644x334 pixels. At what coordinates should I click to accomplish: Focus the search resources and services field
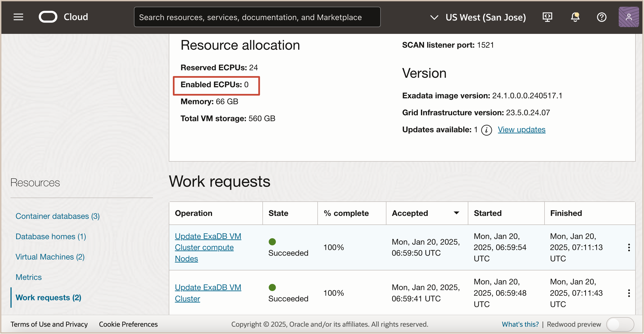click(257, 17)
